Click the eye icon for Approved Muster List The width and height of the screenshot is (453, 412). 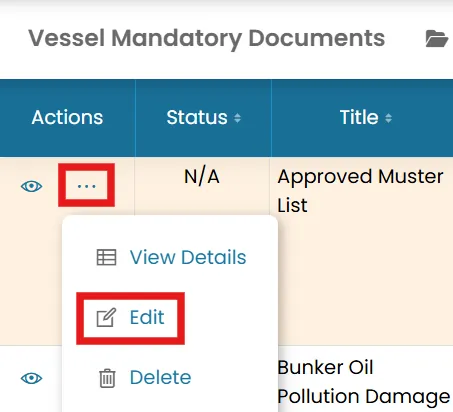pos(31,186)
